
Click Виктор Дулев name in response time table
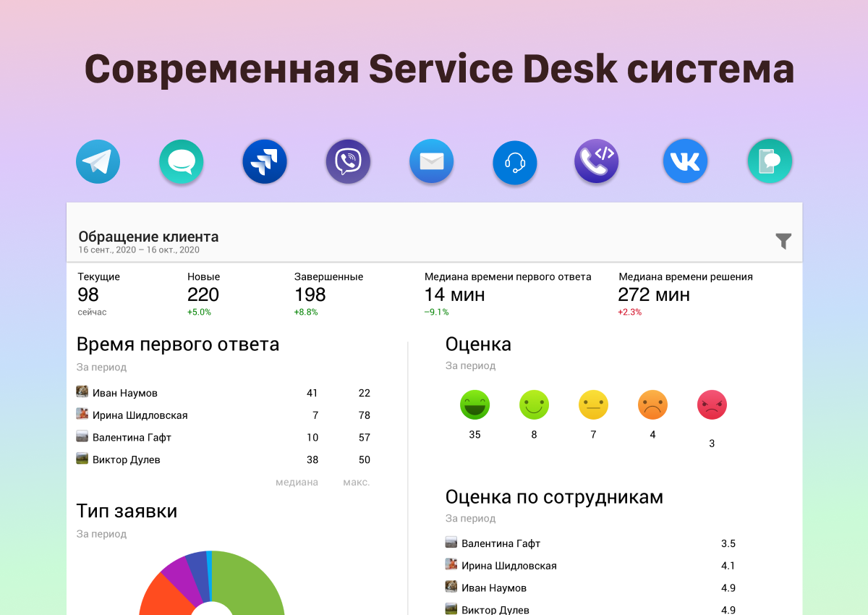(127, 459)
